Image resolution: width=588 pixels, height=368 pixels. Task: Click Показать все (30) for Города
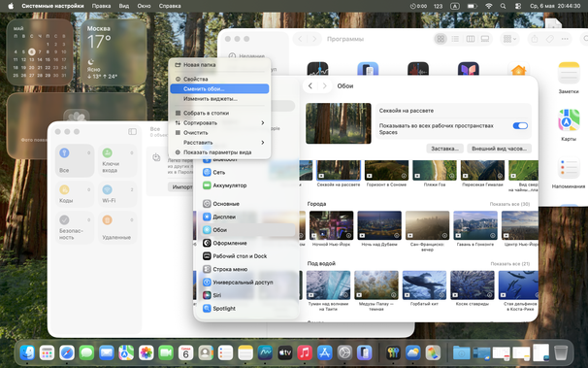509,204
